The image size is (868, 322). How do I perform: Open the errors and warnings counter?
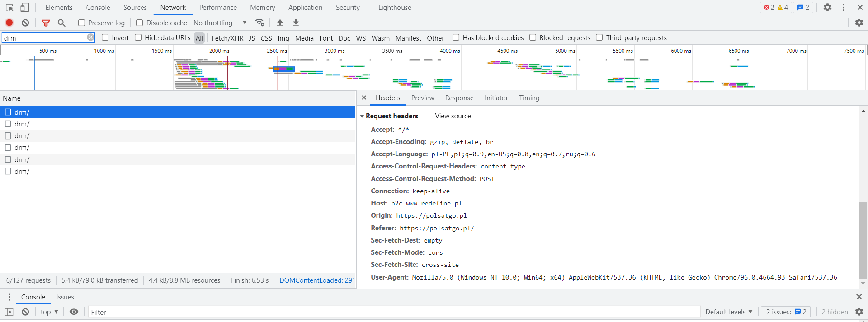(776, 7)
